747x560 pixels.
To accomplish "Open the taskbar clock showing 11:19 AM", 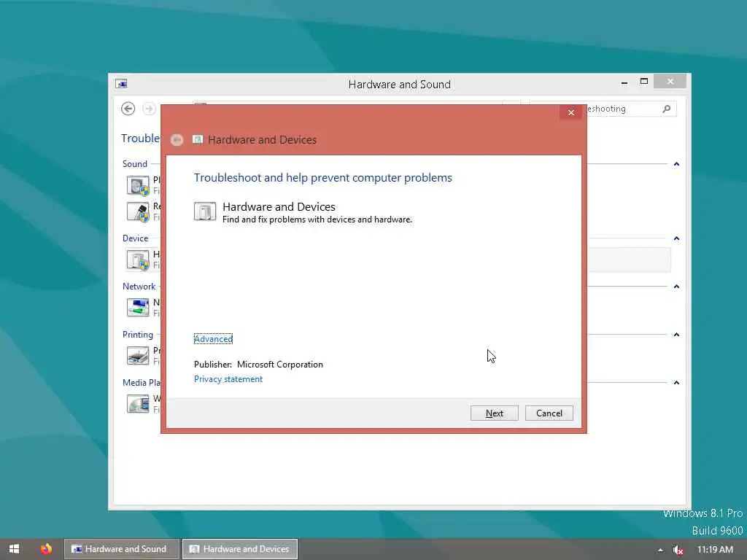I will click(715, 550).
